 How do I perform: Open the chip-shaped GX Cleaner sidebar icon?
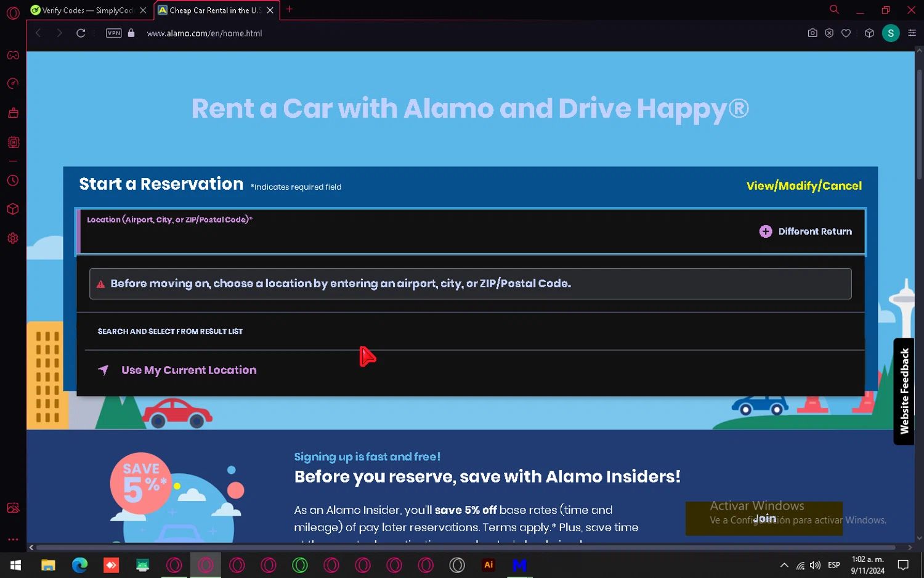(13, 142)
